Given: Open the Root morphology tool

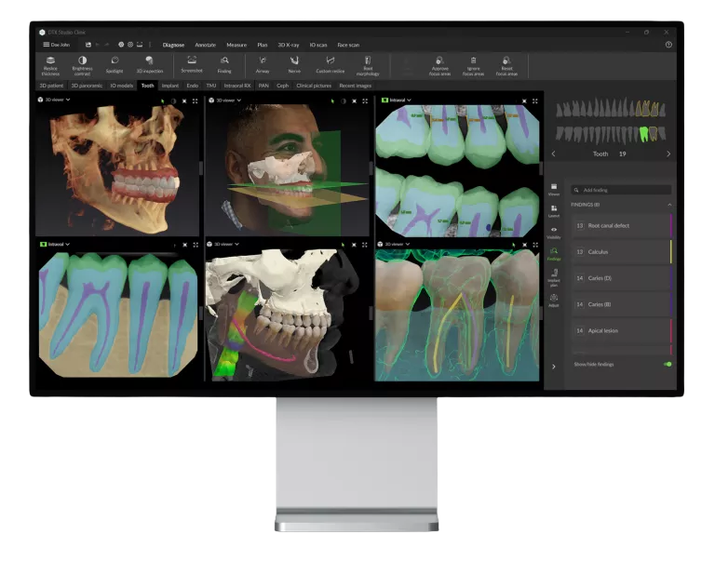Looking at the screenshot, I should click(368, 66).
